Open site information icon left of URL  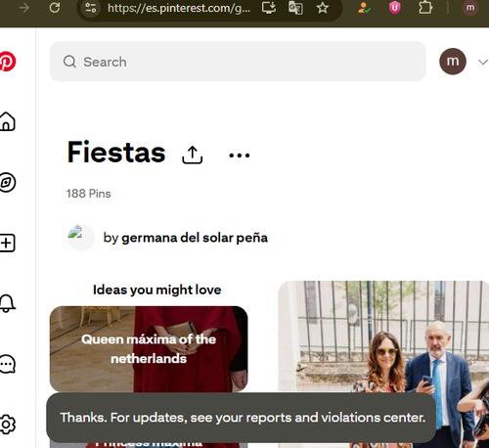pyautogui.click(x=90, y=8)
